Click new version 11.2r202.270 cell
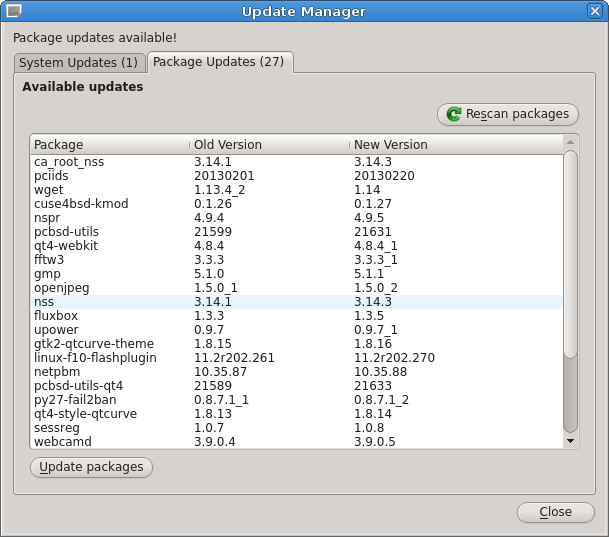Viewport: 609px width, 537px height. click(x=394, y=358)
